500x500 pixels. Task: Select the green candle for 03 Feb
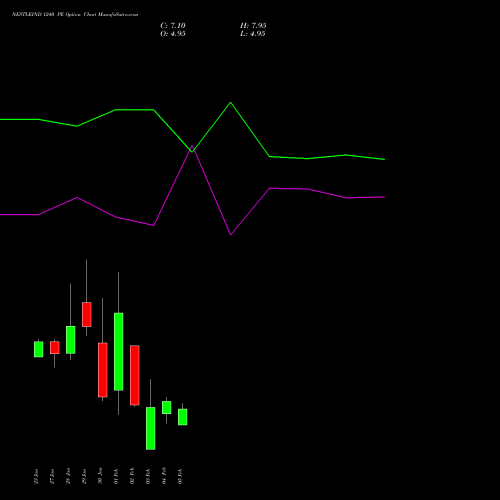(151, 428)
